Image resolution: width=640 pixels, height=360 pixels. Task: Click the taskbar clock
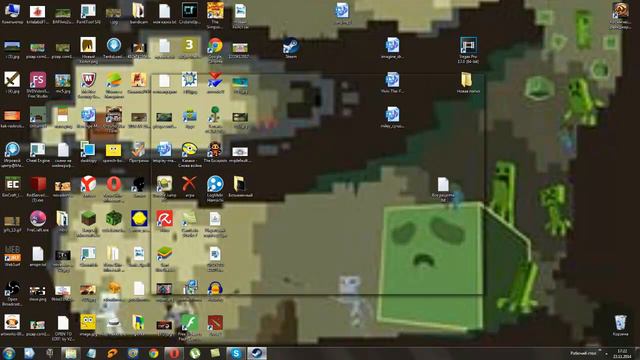(622, 354)
